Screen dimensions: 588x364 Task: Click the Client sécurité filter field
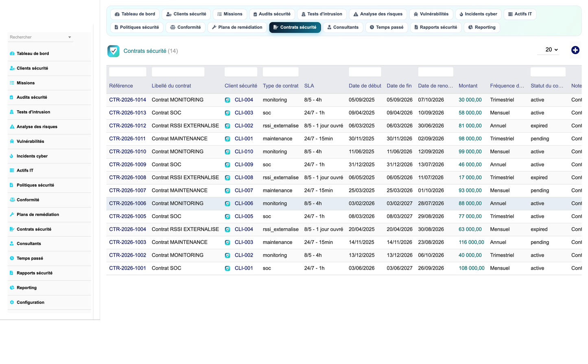point(241,72)
